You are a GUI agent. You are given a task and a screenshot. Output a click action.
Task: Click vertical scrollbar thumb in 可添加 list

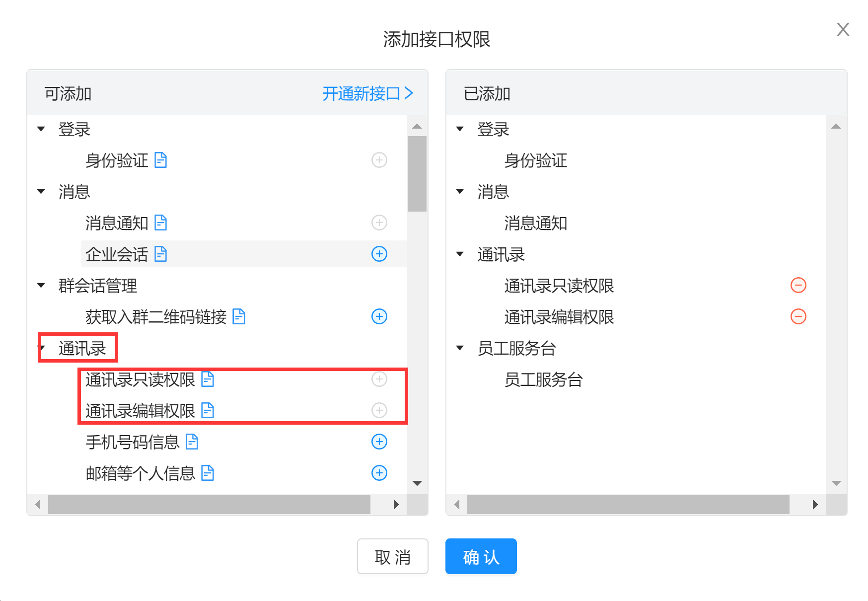(x=417, y=174)
